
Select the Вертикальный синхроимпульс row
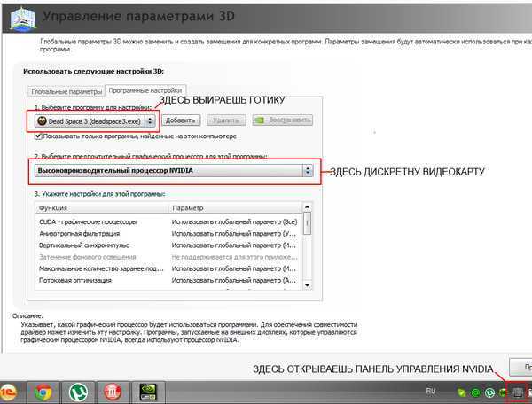[x=168, y=245]
